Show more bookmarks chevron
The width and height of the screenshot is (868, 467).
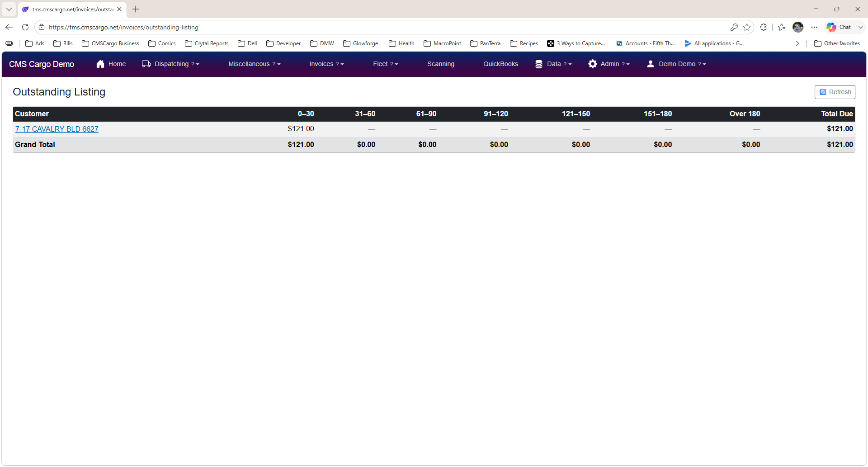(x=797, y=43)
